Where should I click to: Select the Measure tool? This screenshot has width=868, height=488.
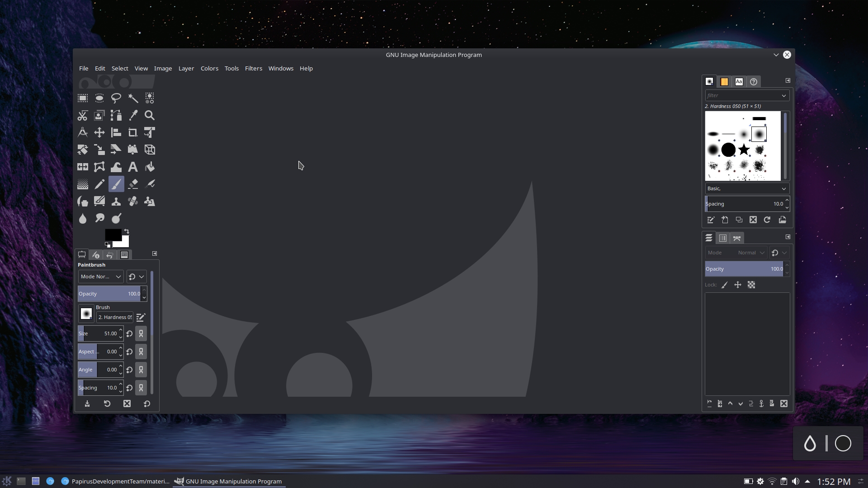83,132
